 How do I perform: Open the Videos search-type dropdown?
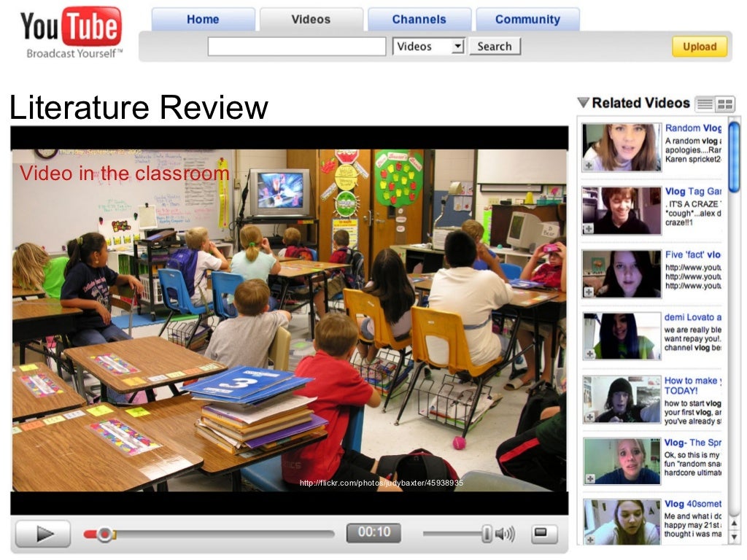pyautogui.click(x=428, y=46)
